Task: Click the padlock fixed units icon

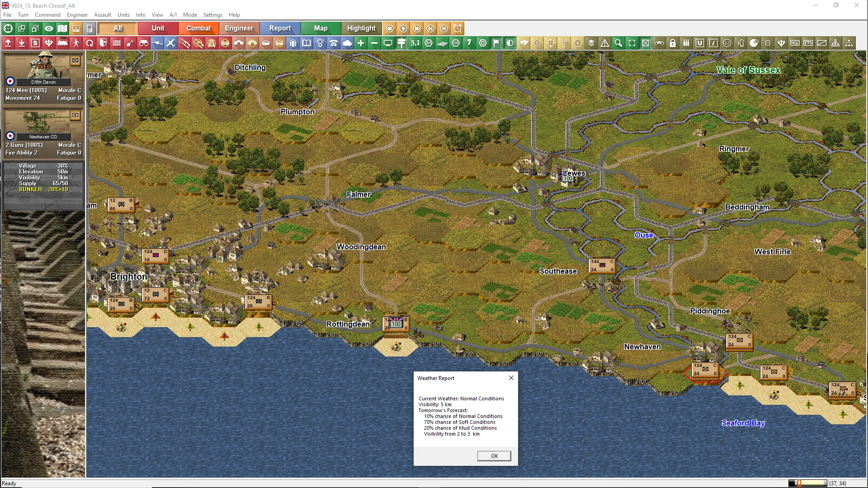Action: click(x=673, y=43)
